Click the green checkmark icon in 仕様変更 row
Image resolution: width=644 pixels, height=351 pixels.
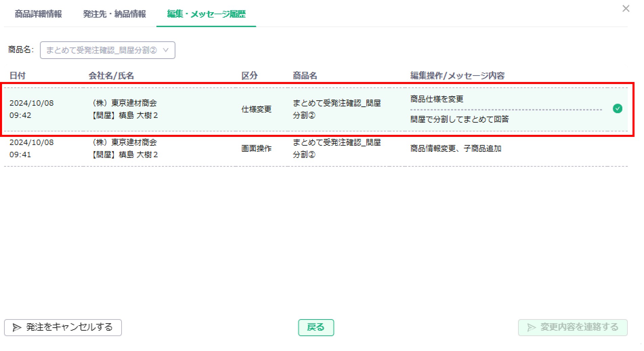pos(617,109)
